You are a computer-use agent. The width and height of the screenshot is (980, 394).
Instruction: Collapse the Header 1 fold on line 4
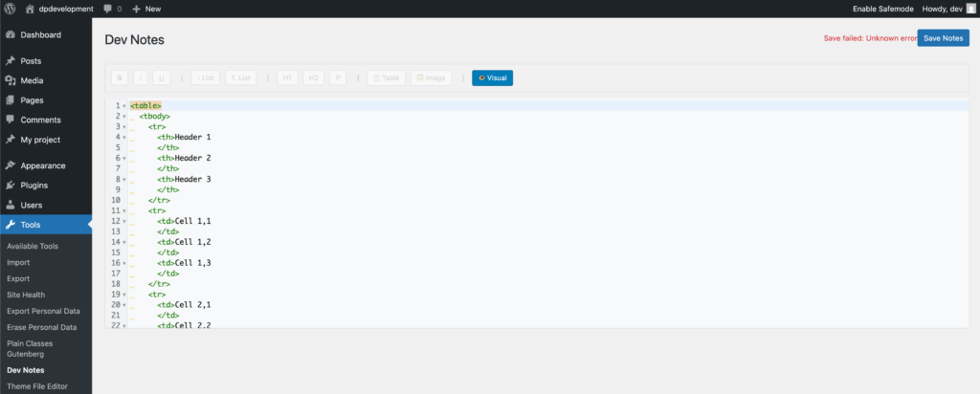pos(124,138)
